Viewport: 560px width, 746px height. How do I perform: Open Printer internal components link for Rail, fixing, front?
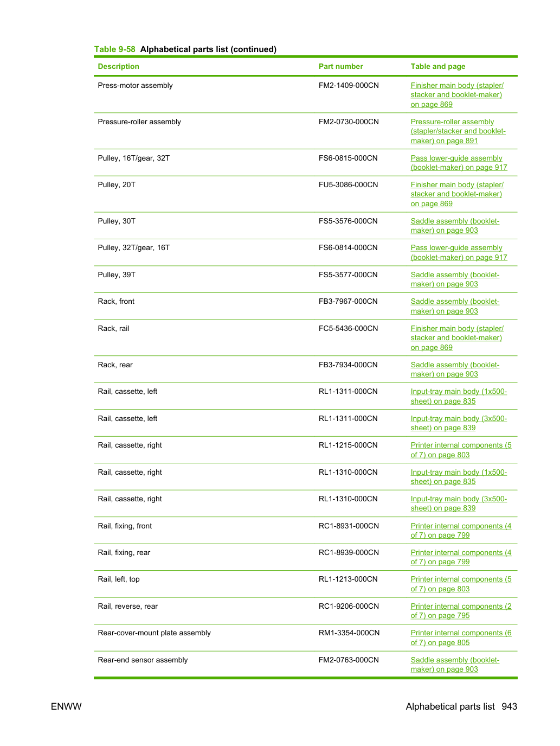(x=461, y=531)
